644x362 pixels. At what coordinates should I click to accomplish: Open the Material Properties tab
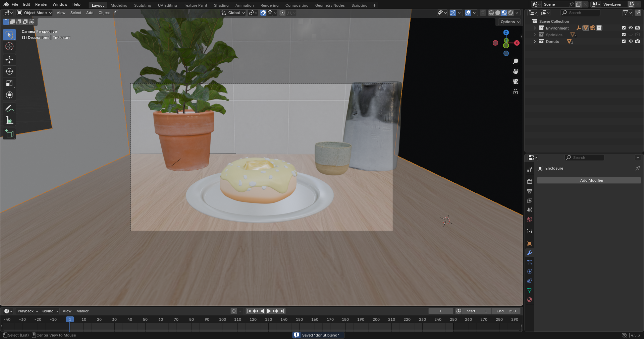529,299
